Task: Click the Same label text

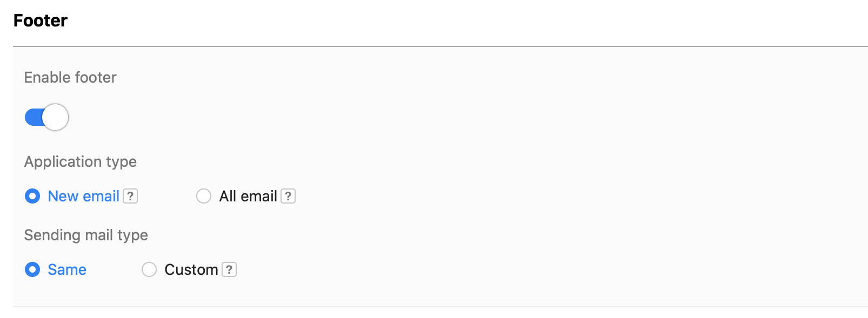Action: point(67,269)
